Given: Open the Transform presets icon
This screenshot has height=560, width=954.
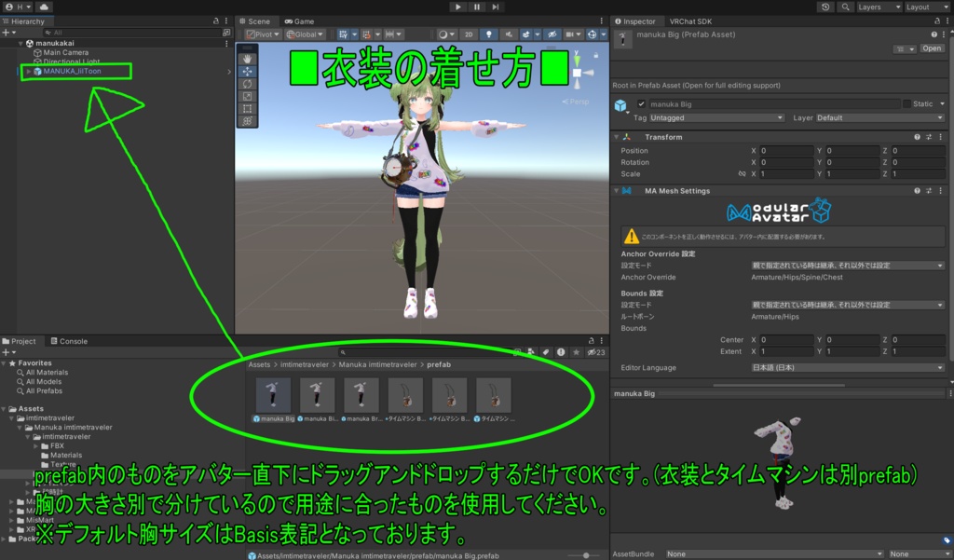Looking at the screenshot, I should pos(929,137).
